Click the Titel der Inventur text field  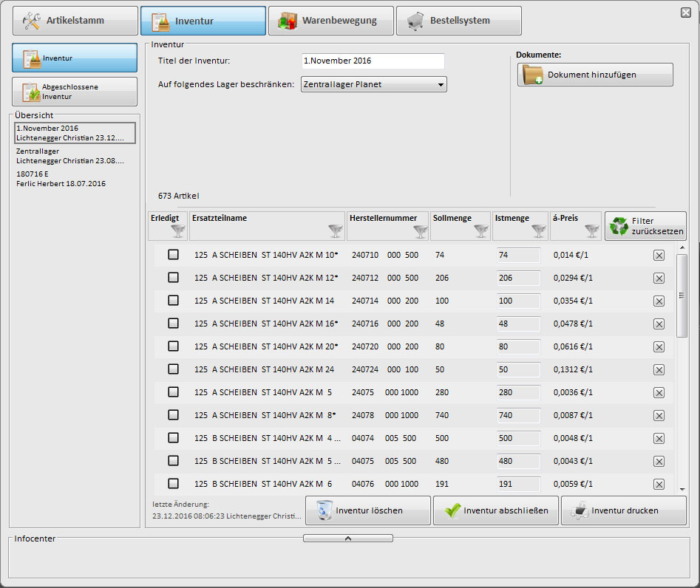tap(373, 61)
